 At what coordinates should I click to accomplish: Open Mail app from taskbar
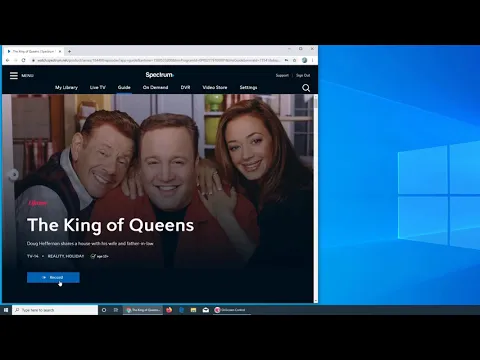click(x=206, y=310)
